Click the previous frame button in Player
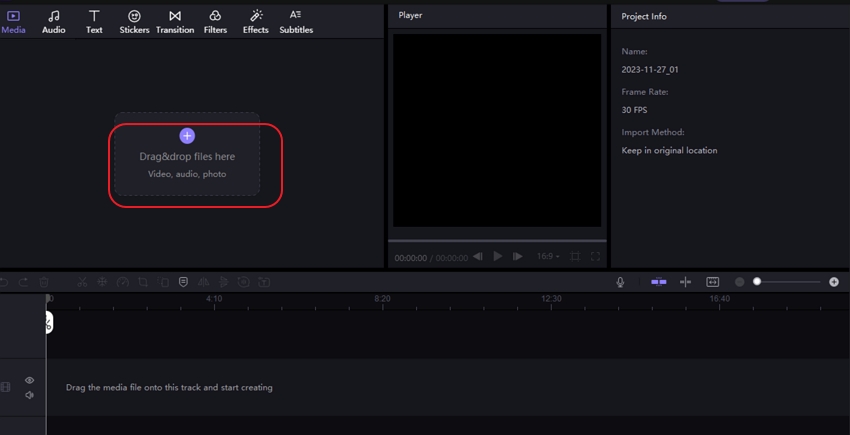This screenshot has height=435, width=850. tap(478, 257)
